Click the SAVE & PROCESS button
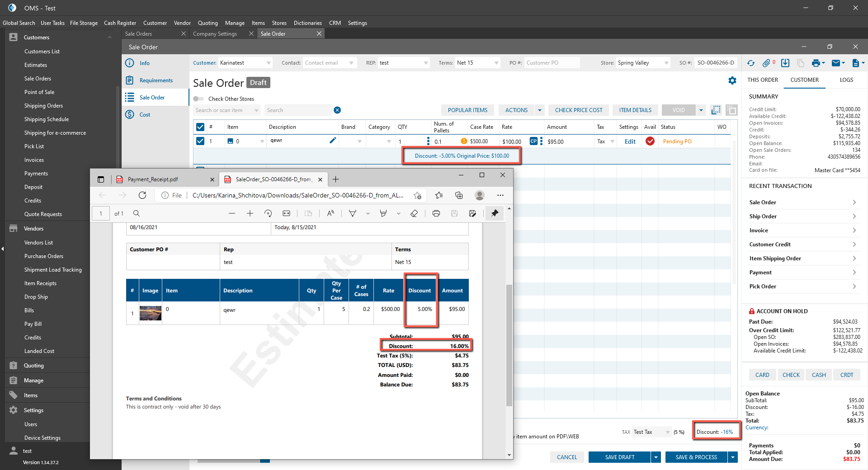Image resolution: width=868 pixels, height=470 pixels. (696, 457)
